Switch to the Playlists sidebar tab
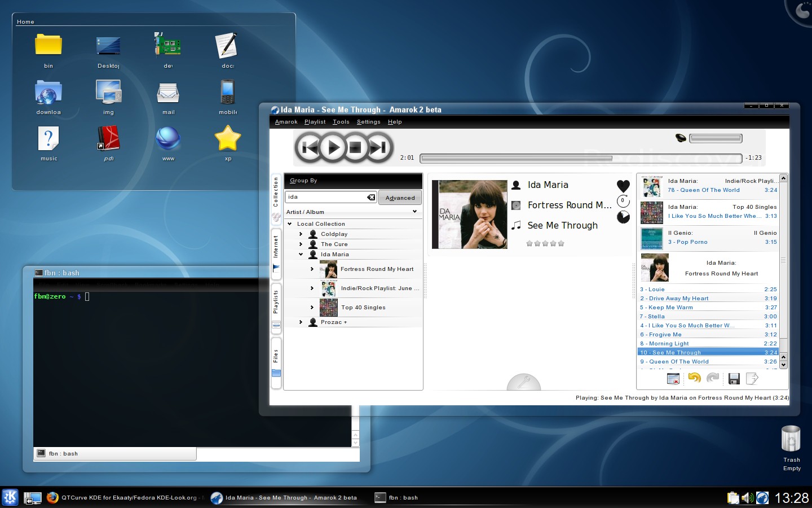 click(276, 308)
